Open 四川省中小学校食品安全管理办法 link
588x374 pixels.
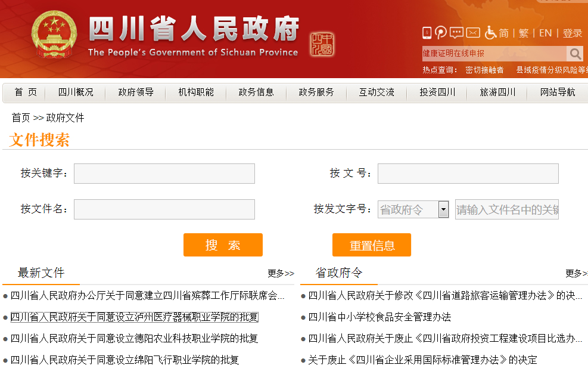(379, 317)
